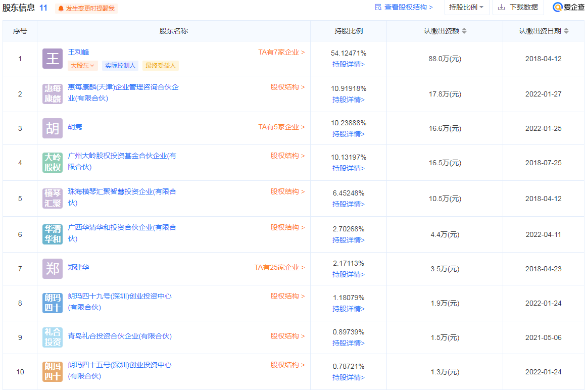Open shareholder 郑建华 profile link
The image size is (586, 392).
point(78,267)
